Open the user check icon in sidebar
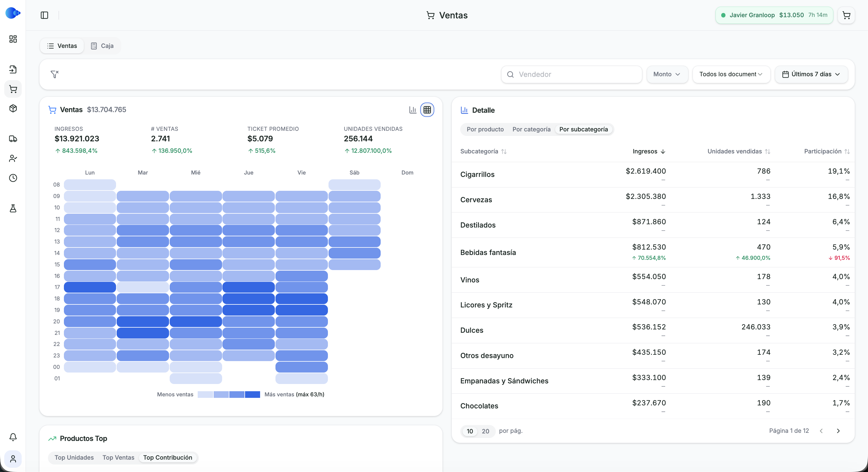 [13, 158]
